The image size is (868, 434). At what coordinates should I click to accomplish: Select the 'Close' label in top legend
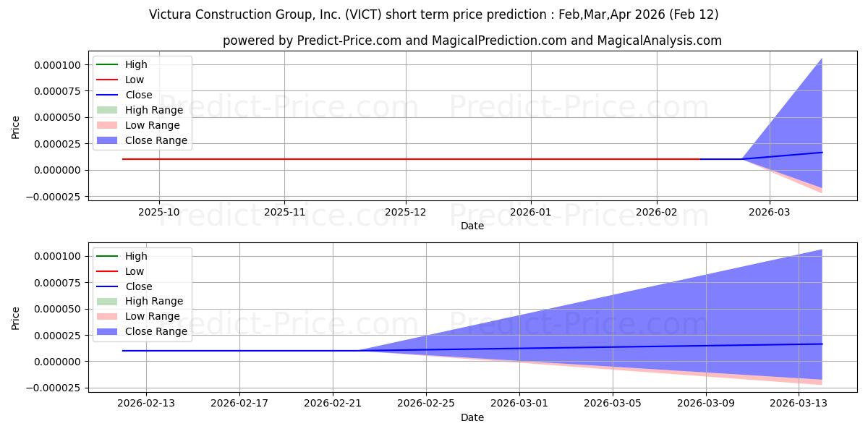138,95
